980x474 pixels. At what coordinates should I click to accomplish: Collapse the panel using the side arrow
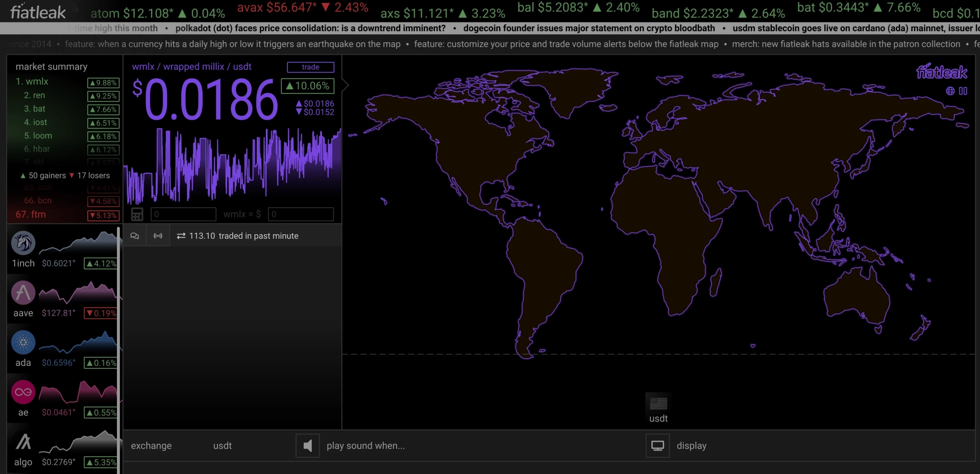coord(346,85)
